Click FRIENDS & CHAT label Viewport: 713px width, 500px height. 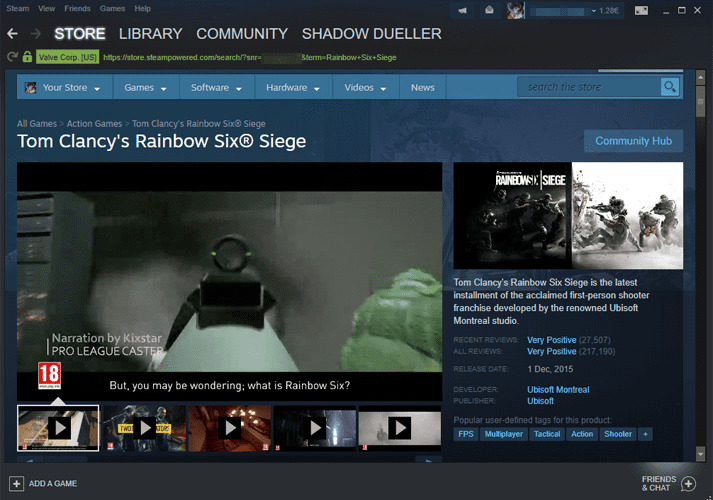[x=658, y=484]
